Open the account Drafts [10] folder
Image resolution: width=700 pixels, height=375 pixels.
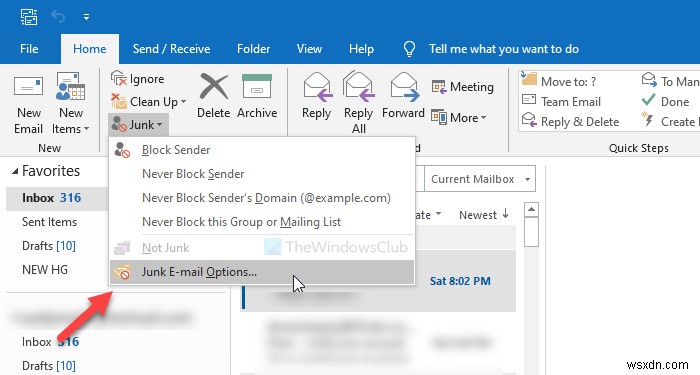tap(49, 366)
